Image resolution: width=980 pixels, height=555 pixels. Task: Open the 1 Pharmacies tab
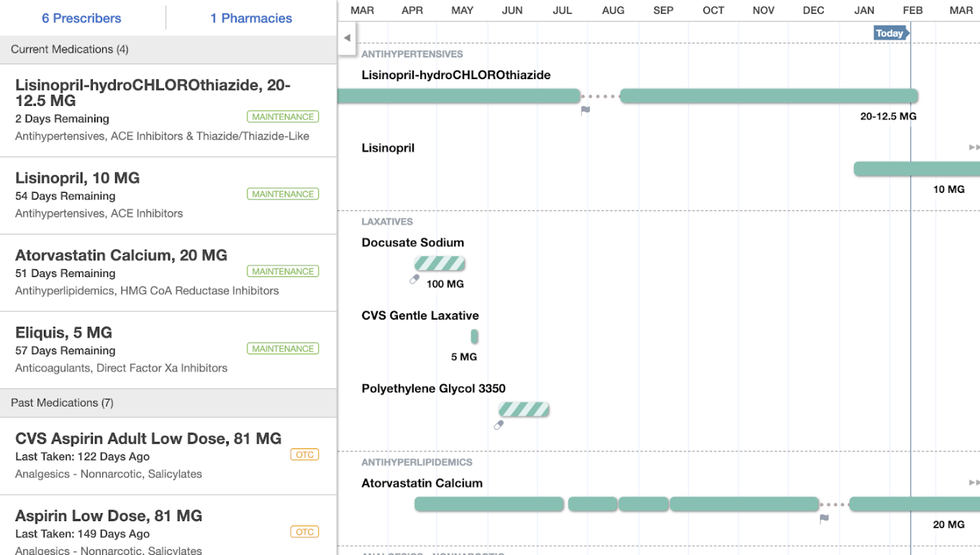[x=251, y=18]
